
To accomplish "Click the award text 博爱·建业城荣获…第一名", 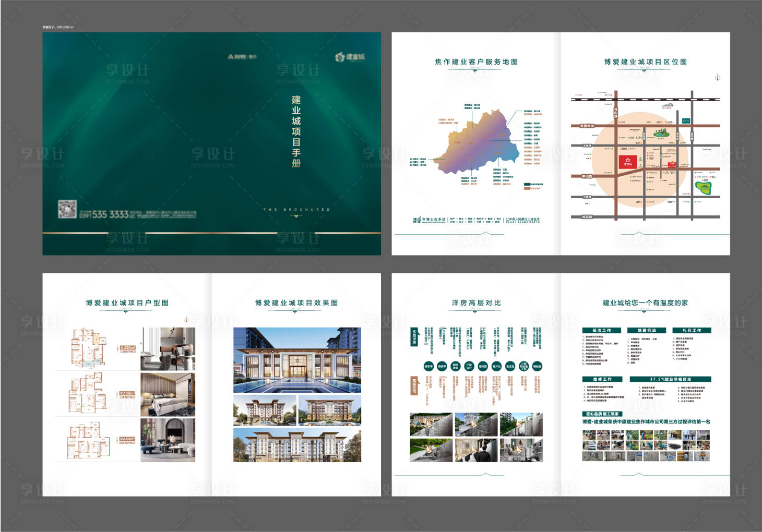I will point(646,421).
